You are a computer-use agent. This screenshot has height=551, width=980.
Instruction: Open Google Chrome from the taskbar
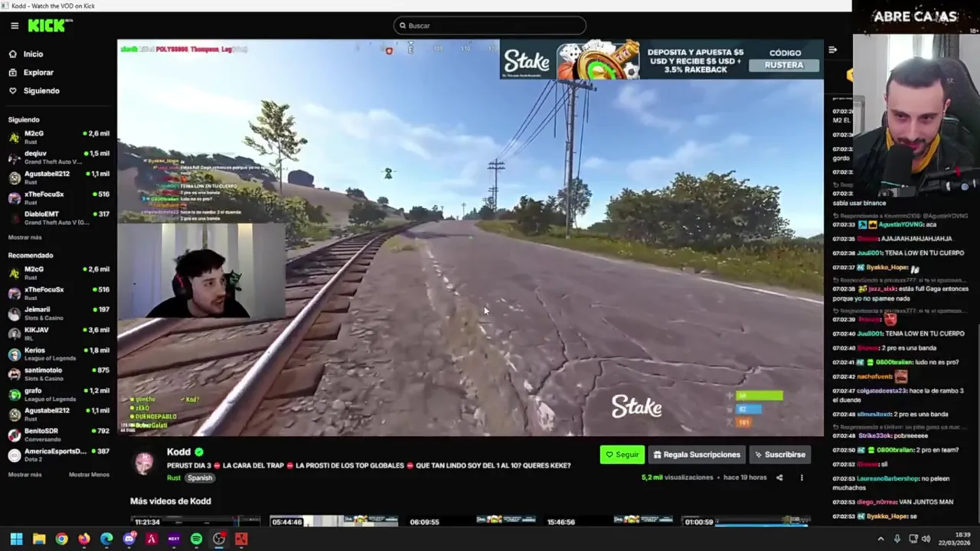(x=61, y=539)
